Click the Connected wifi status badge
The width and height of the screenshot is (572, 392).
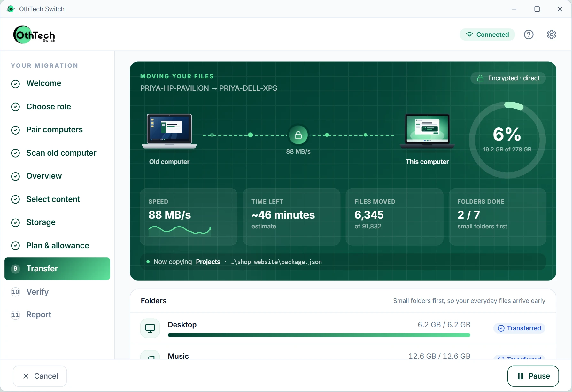(487, 35)
